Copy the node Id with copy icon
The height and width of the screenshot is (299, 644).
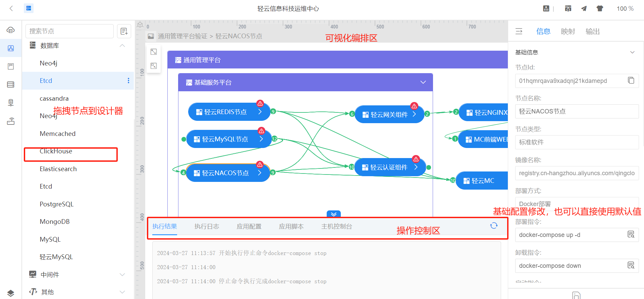631,80
